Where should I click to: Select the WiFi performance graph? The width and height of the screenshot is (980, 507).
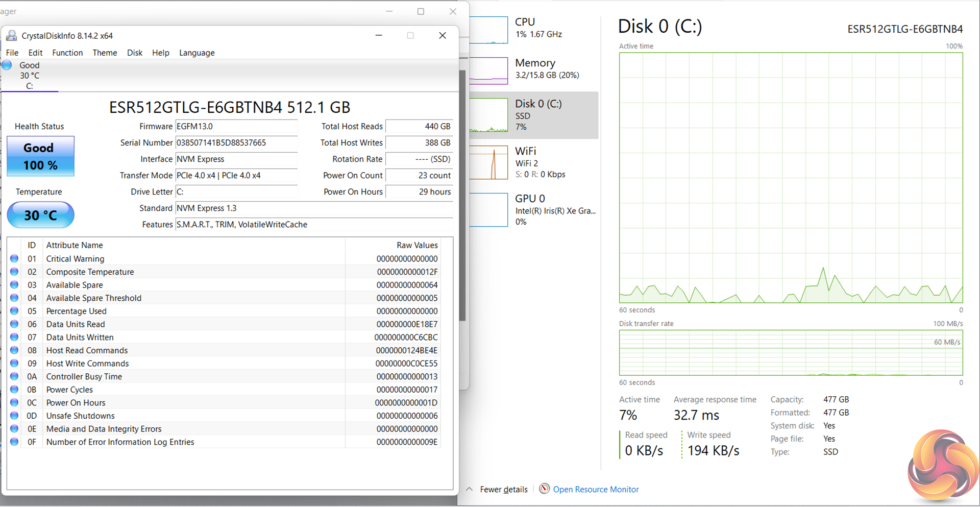[489, 162]
